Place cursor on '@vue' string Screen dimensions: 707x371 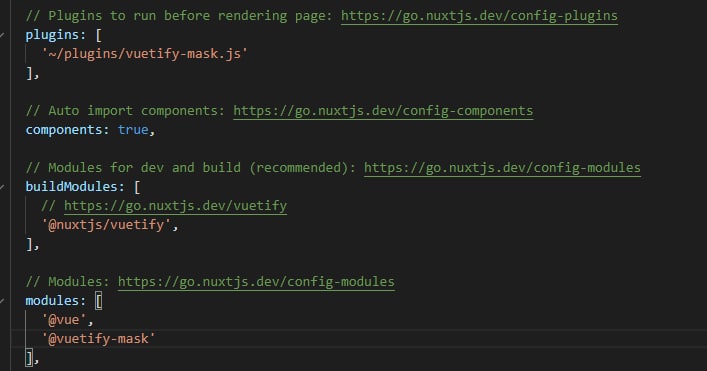(64, 320)
